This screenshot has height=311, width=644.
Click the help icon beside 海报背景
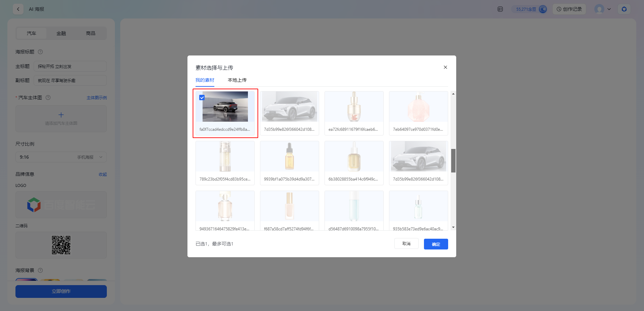click(40, 270)
